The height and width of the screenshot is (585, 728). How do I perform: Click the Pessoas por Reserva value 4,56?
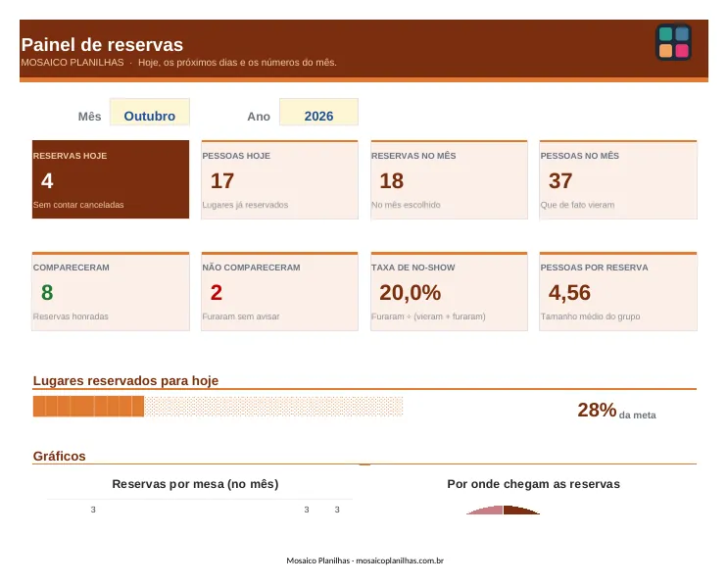click(569, 292)
